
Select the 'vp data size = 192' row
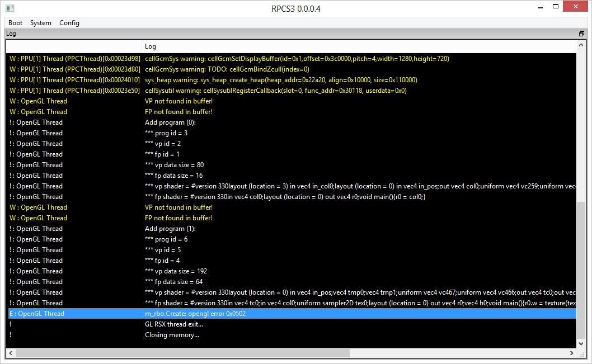coord(292,271)
